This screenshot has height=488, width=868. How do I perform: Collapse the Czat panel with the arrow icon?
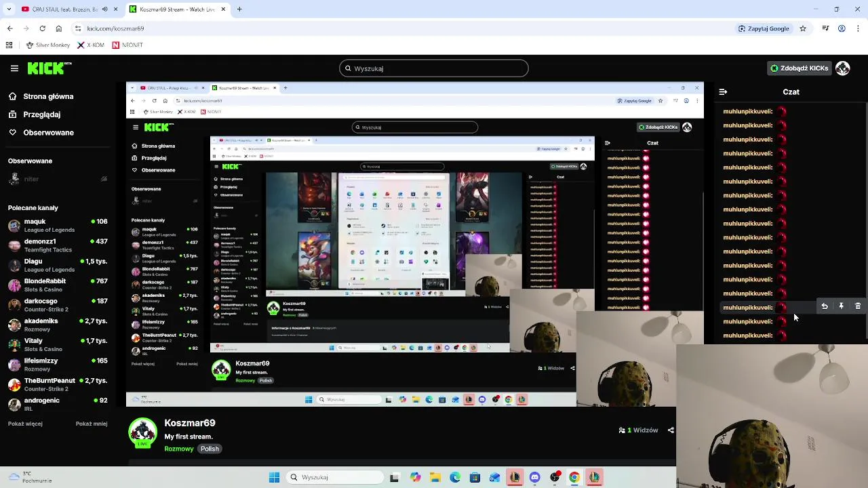[x=723, y=91]
